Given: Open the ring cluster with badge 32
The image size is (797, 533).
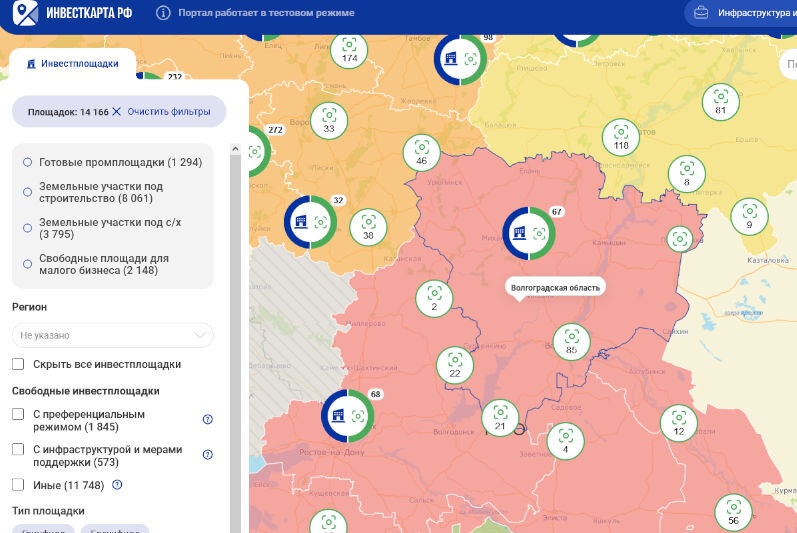Looking at the screenshot, I should pos(310,222).
